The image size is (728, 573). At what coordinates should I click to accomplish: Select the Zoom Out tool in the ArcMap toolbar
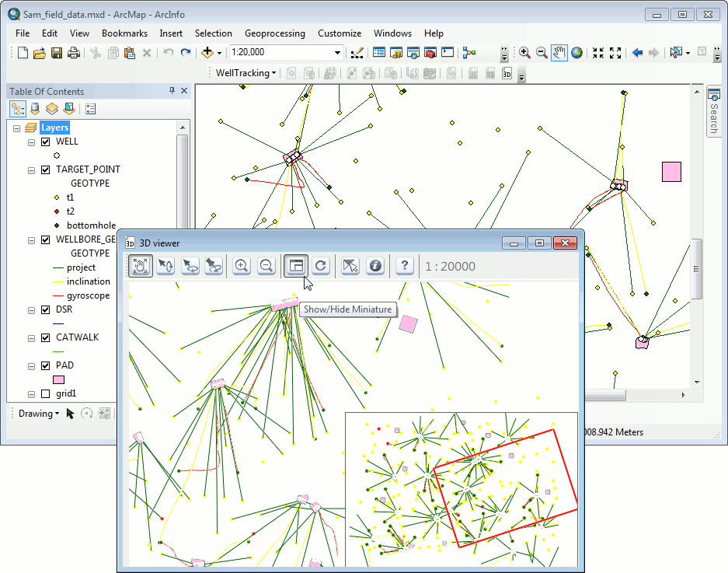(542, 53)
